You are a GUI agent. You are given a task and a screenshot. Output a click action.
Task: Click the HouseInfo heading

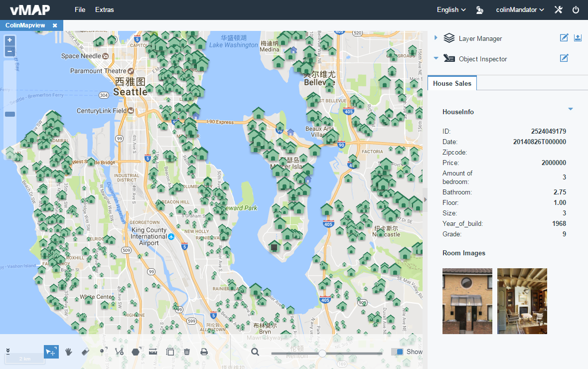pyautogui.click(x=458, y=112)
